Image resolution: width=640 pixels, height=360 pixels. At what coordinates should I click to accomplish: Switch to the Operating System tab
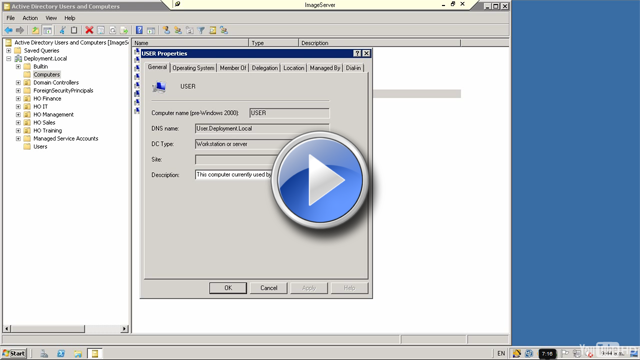pyautogui.click(x=193, y=68)
